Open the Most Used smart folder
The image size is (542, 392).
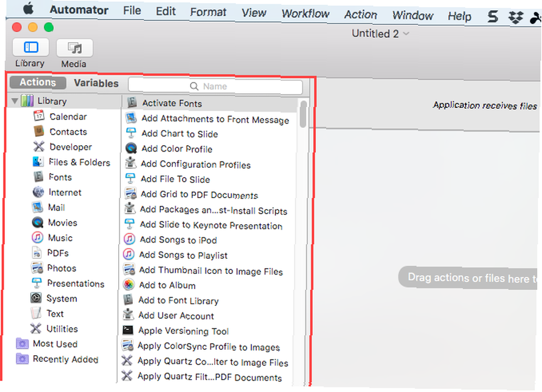tap(47, 344)
